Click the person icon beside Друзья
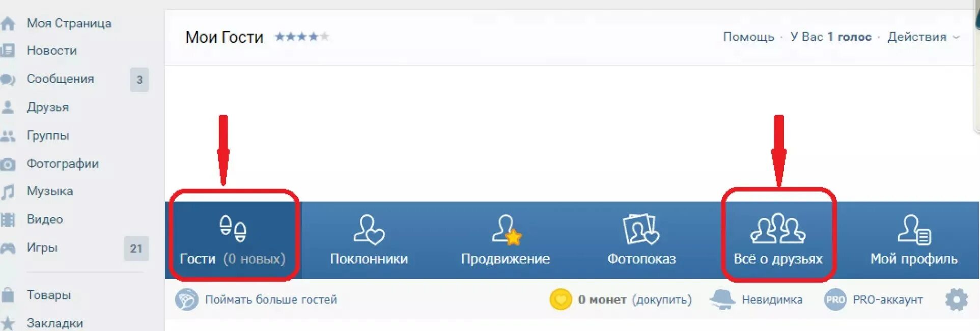Viewport: 980px width, 331px height. click(7, 107)
